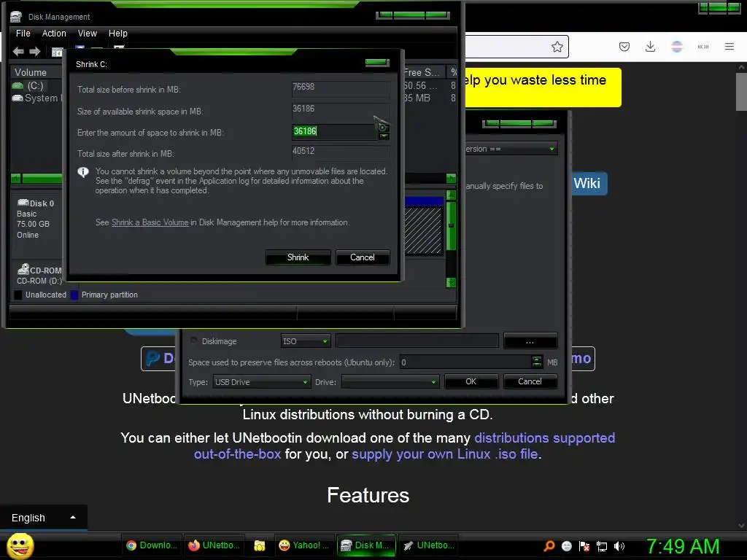This screenshot has width=747, height=560.
Task: Click the Disk 0 disk icon
Action: tap(23, 203)
